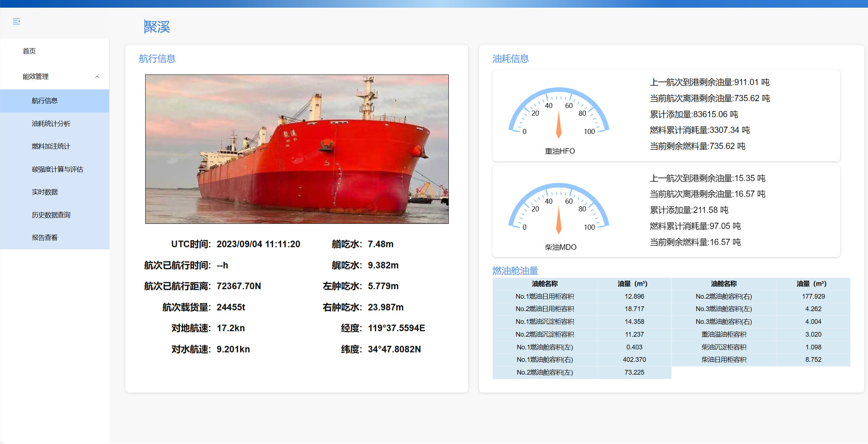Open 历史数据查询 page
This screenshot has height=444, width=868.
click(x=51, y=215)
